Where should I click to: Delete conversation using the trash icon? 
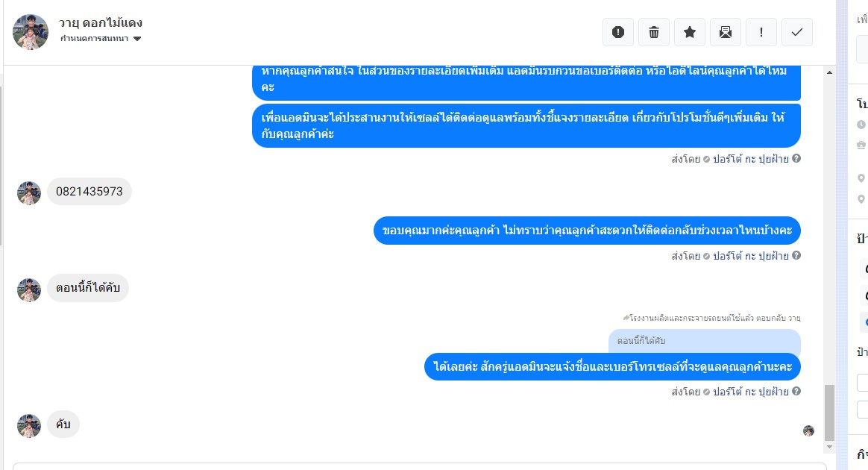pyautogui.click(x=654, y=32)
